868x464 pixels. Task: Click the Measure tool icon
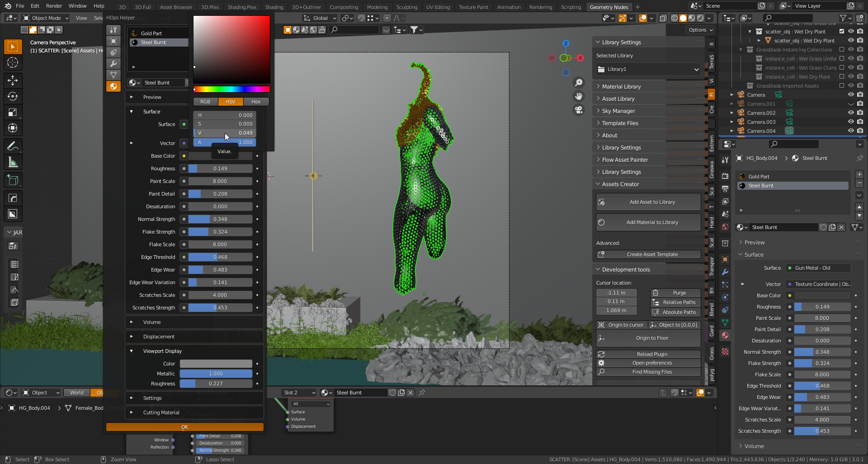click(13, 162)
